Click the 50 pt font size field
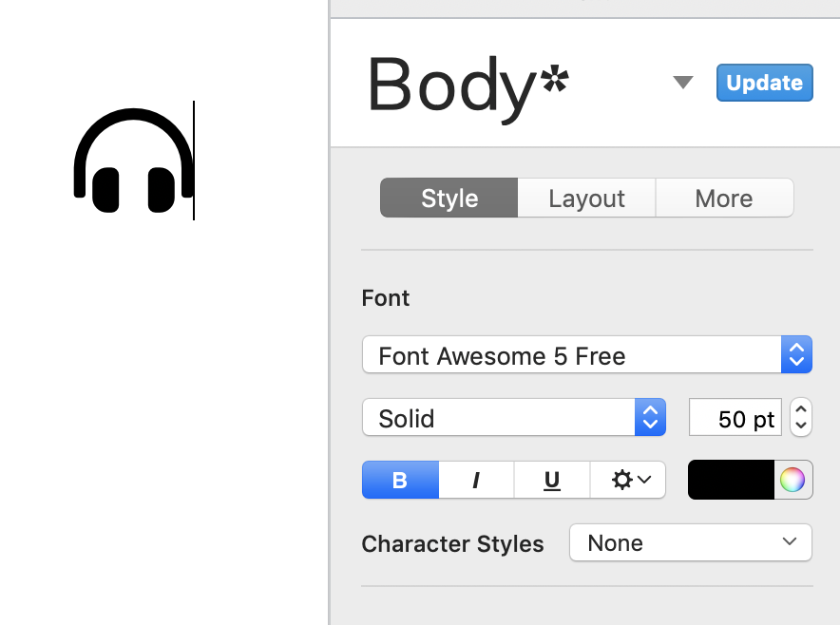The height and width of the screenshot is (625, 840). tap(735, 417)
